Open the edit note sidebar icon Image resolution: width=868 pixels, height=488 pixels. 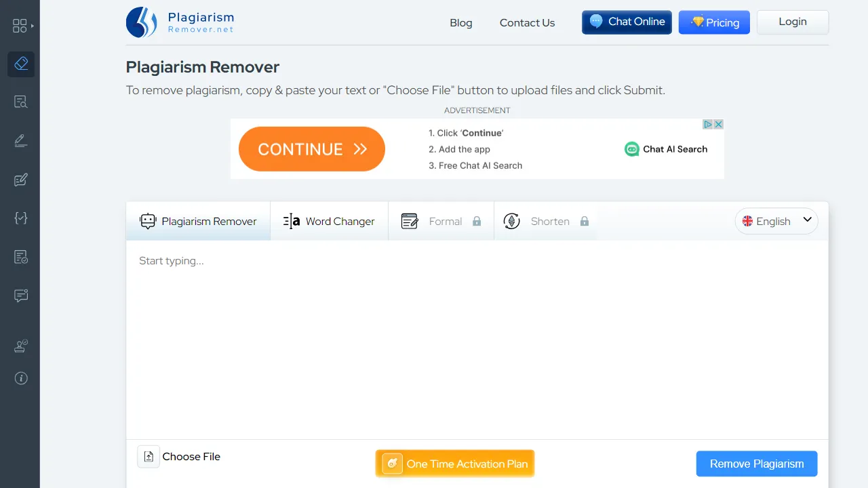21,180
